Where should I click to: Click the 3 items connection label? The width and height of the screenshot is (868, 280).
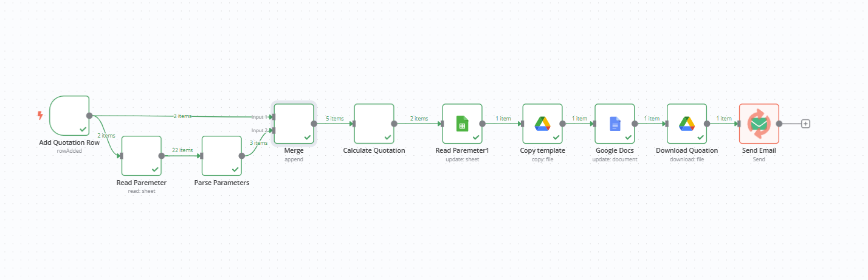(x=258, y=143)
